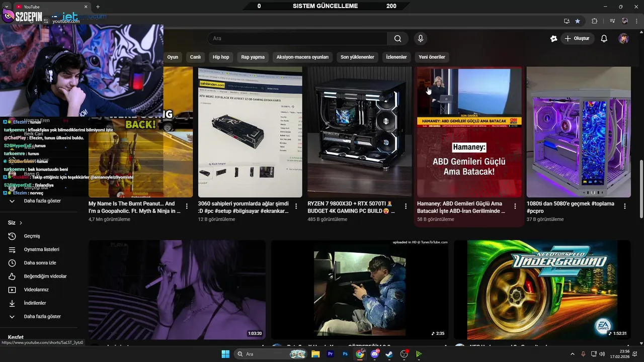
Task: Select the İzlenenler filter chip
Action: (x=396, y=57)
